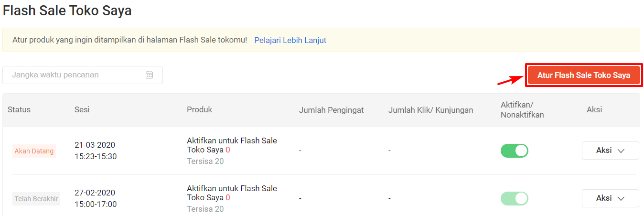Click chevron arrow in first Aksi dropdown
The height and width of the screenshot is (216, 644).
pos(621,151)
